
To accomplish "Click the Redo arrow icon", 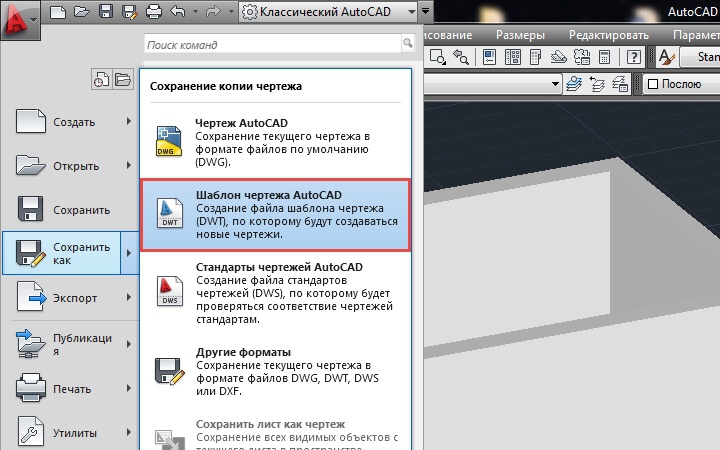I will tap(214, 11).
